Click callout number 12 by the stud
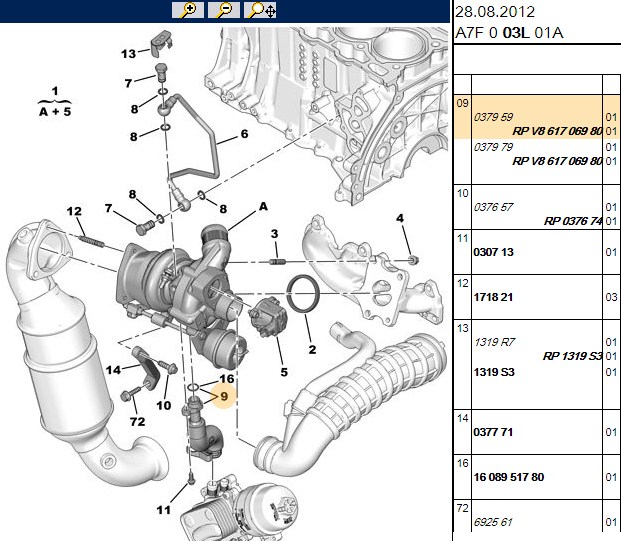Image resolution: width=621 pixels, height=541 pixels. coord(74,211)
